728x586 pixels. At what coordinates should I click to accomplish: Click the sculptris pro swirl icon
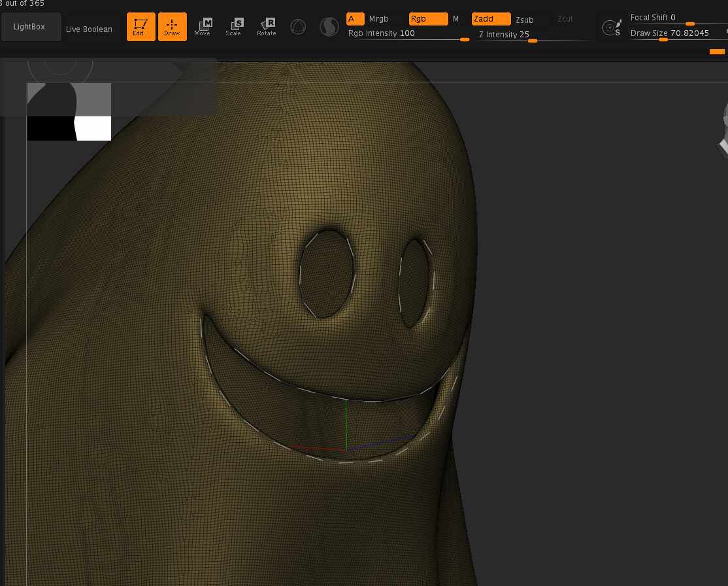point(329,27)
